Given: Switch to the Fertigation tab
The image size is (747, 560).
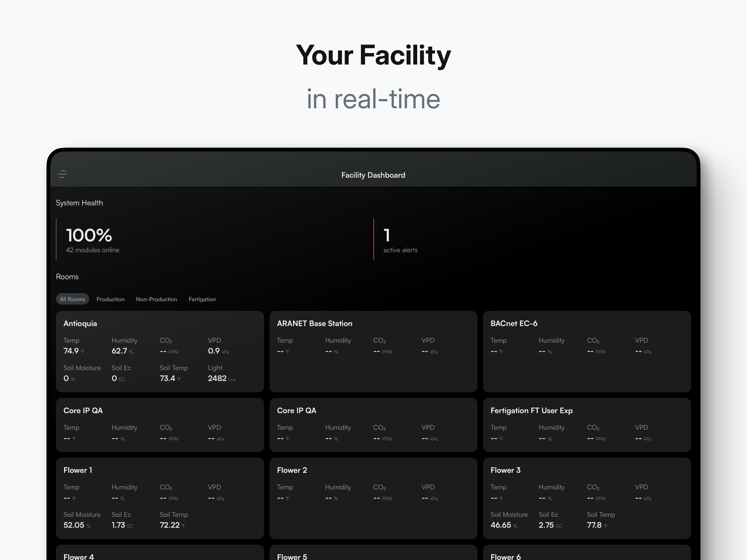Looking at the screenshot, I should tap(202, 299).
